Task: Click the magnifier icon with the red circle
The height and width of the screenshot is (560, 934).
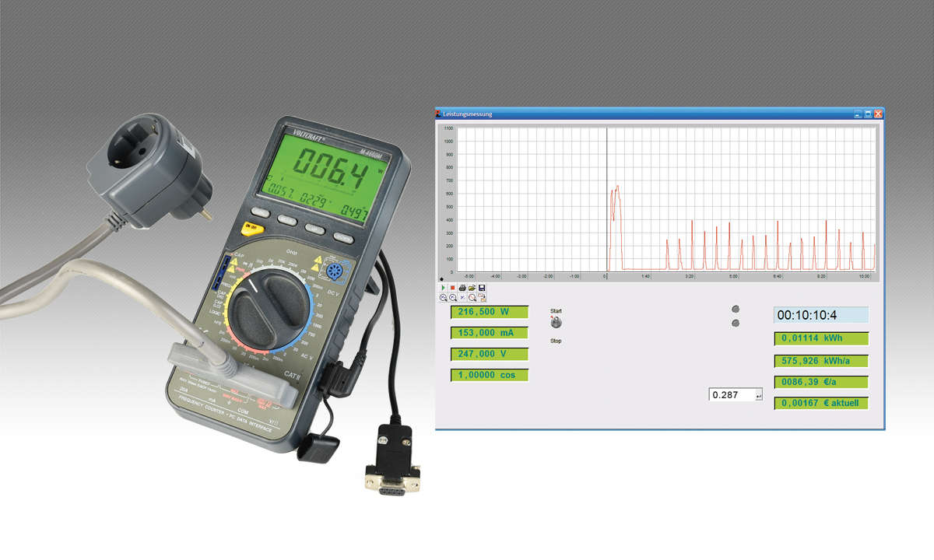Action: coord(472,298)
